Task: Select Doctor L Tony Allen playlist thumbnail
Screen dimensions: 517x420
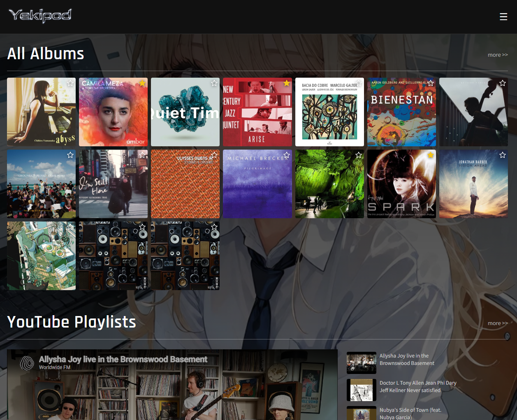Action: point(362,390)
